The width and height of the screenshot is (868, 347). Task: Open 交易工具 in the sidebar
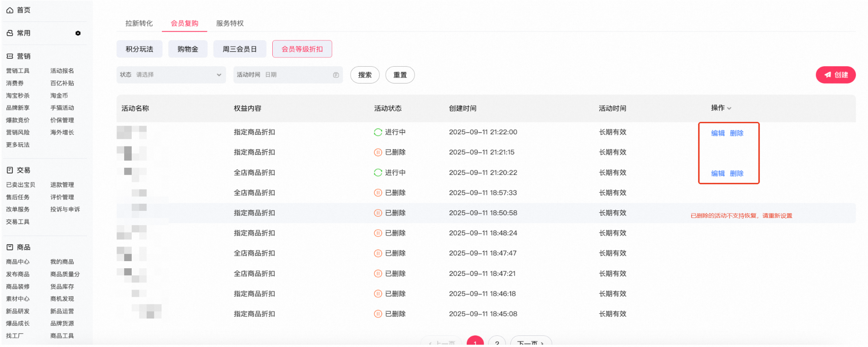18,222
